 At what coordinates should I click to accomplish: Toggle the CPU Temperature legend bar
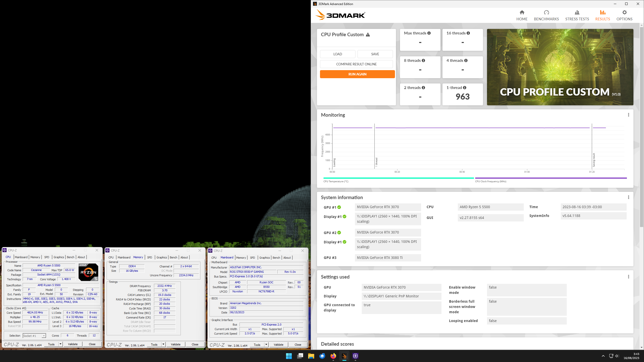[398, 178]
